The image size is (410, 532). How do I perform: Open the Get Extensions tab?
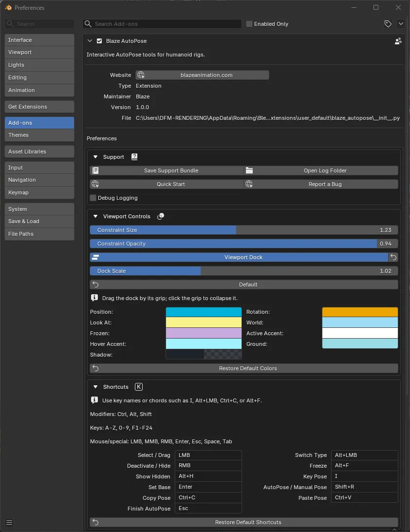[39, 107]
